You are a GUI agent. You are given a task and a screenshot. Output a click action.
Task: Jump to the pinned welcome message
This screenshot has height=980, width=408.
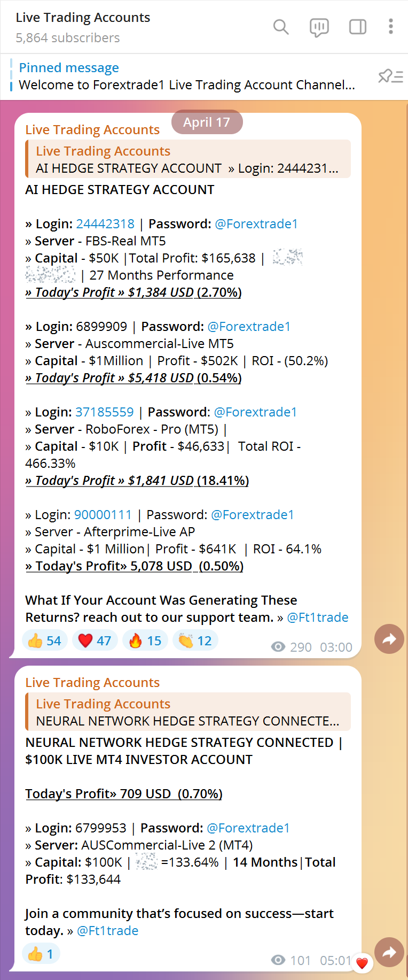187,76
